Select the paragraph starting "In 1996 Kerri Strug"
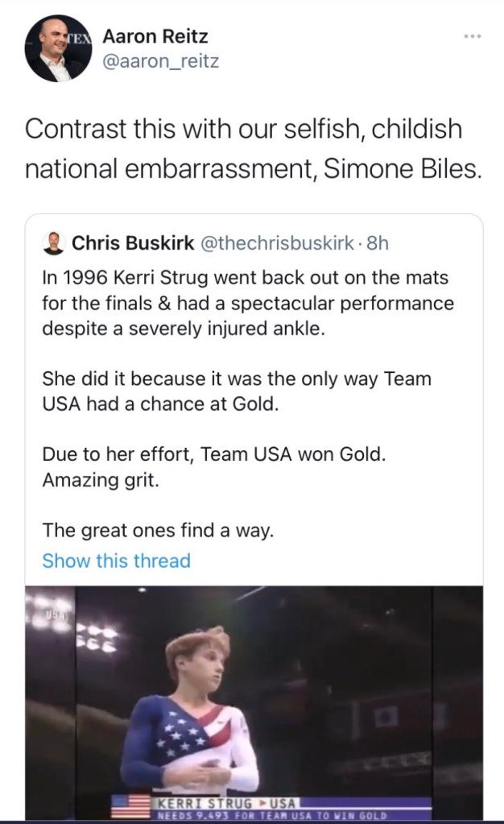 pyautogui.click(x=247, y=304)
